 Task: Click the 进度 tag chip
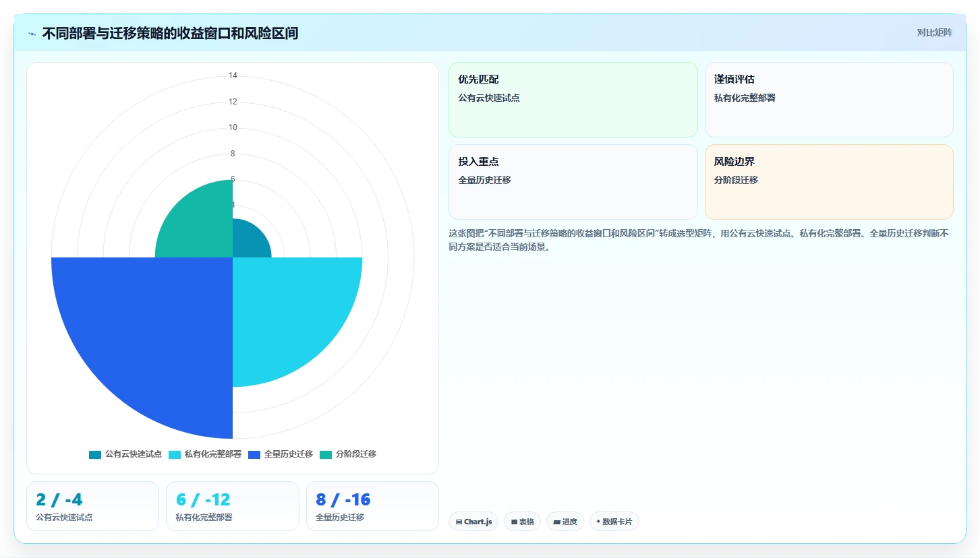pos(565,522)
